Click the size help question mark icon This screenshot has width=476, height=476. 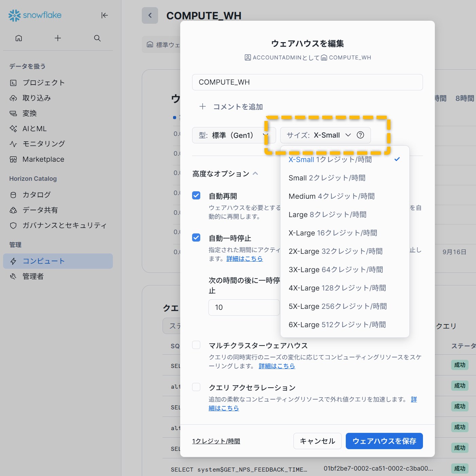pyautogui.click(x=360, y=135)
